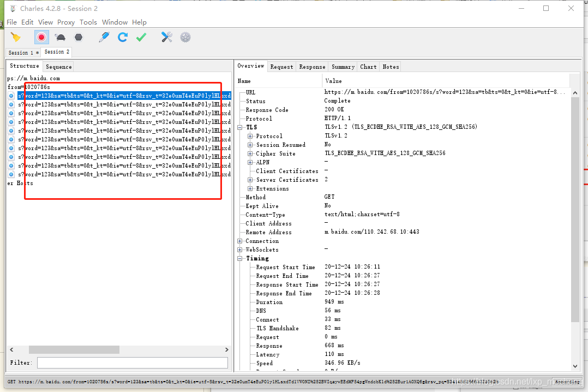This screenshot has width=588, height=392.
Task: Select the "200 OK" response code value
Action: pos(334,109)
